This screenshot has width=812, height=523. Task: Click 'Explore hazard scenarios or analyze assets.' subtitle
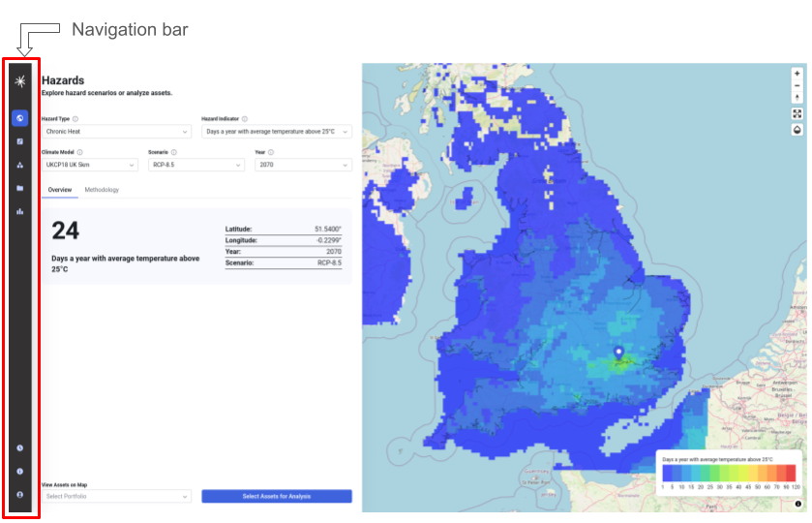coord(106,93)
